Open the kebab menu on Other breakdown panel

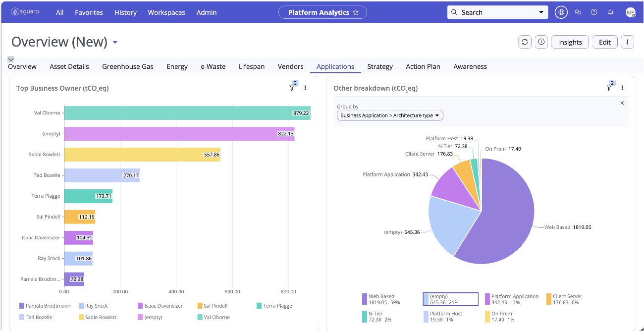click(x=622, y=87)
